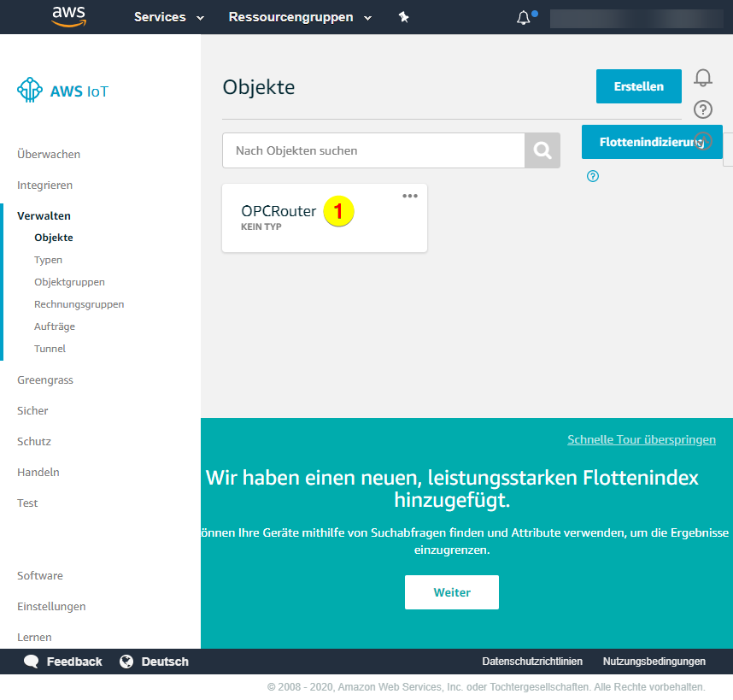The width and height of the screenshot is (733, 700).
Task: Open notifications bell in top bar
Action: coord(524,18)
